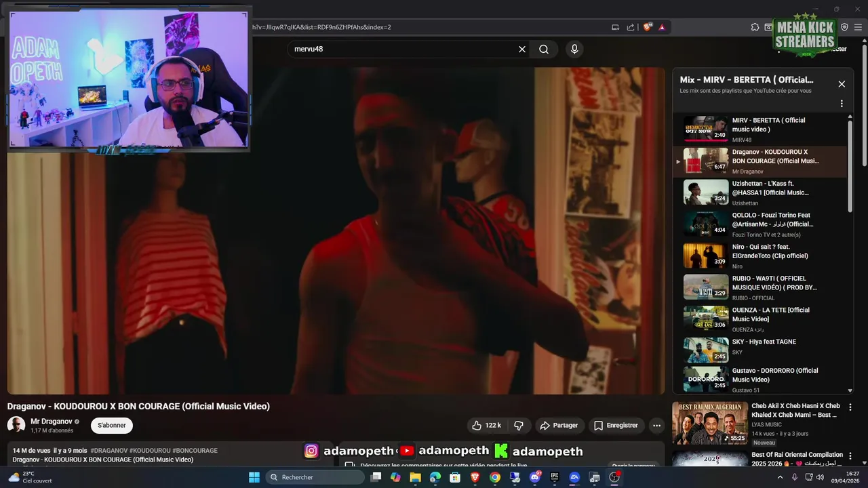Play RUBIO - WA9TI playlist video
The width and height of the screenshot is (868, 488).
point(759,287)
